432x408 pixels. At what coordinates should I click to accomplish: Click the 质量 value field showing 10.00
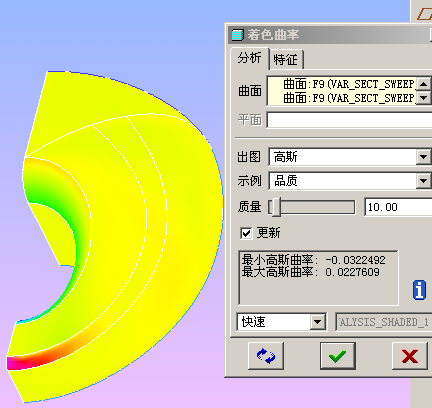(x=398, y=207)
